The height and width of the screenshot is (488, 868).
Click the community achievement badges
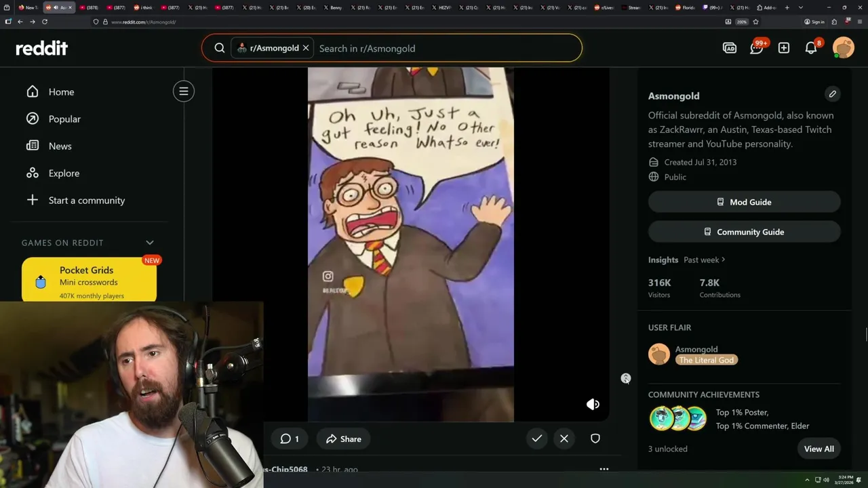(678, 418)
